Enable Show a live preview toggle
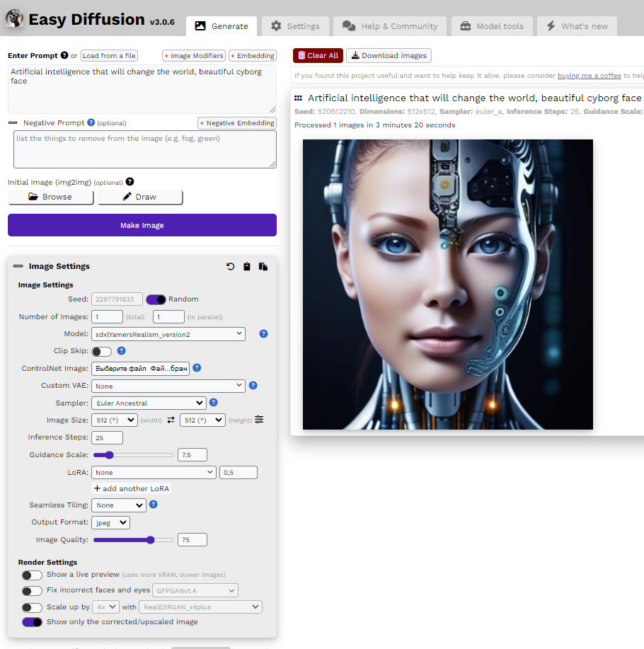The image size is (644, 649). tap(32, 575)
